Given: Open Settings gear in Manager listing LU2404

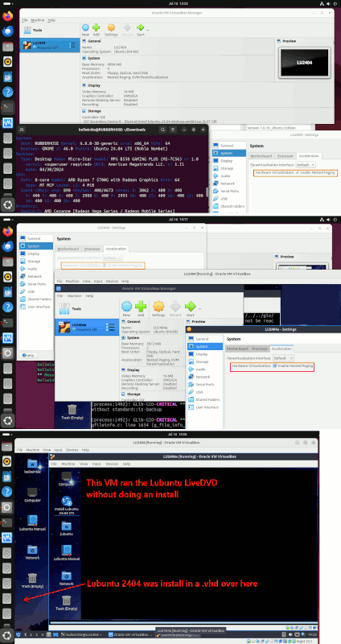Looking at the screenshot, I should tap(111, 28).
